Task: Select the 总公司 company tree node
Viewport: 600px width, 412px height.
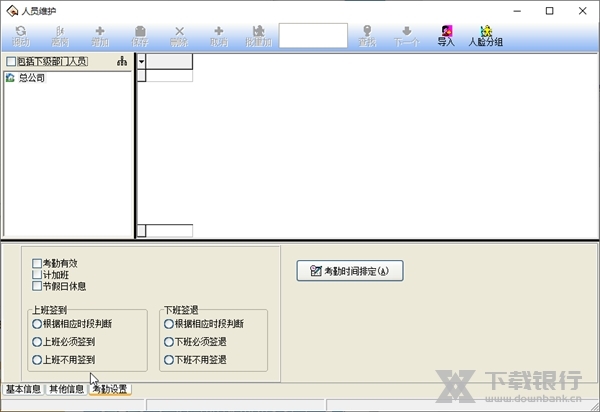Action: [32, 78]
